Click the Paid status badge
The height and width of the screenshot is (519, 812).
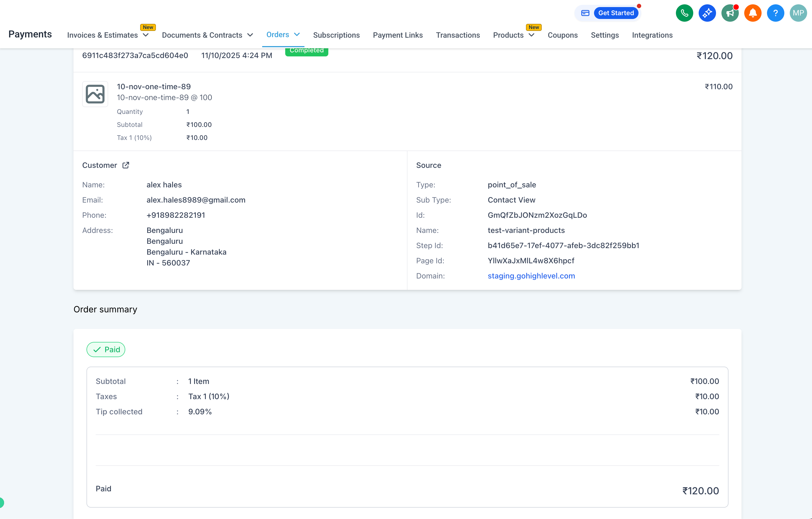point(106,349)
